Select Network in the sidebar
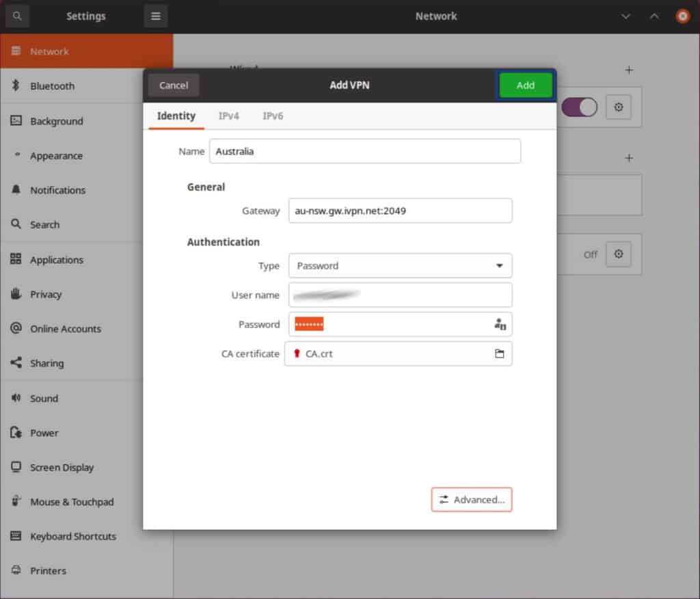 point(87,51)
